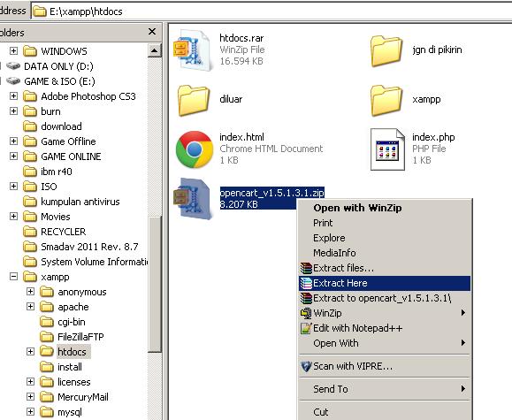This screenshot has height=420, width=512.
Task: Choose Cut from context menu
Action: [x=385, y=412]
